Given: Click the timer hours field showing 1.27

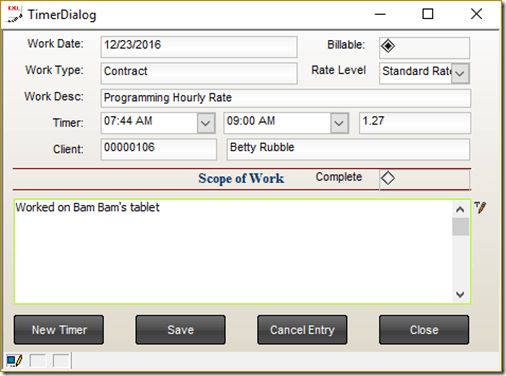Looking at the screenshot, I should 415,123.
